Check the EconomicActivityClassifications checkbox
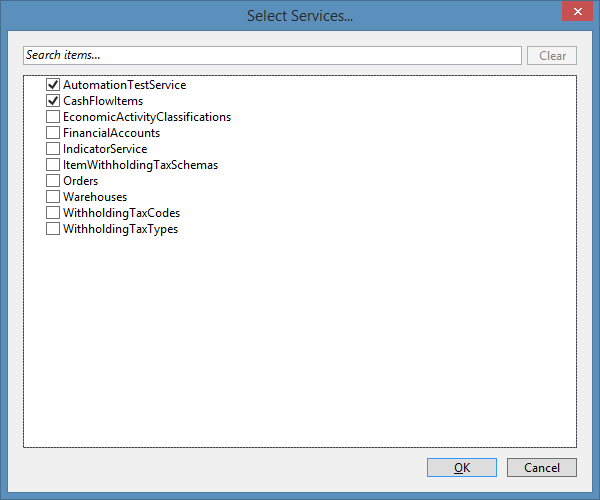Viewport: 600px width, 500px height. pos(53,116)
